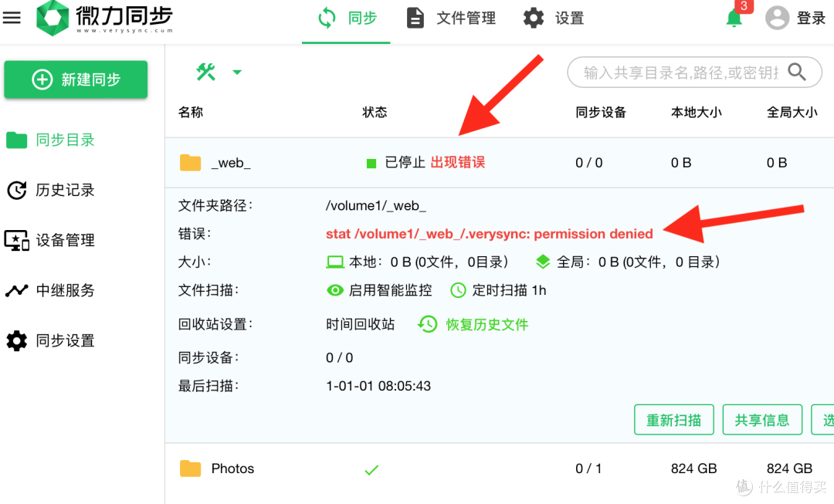The height and width of the screenshot is (504, 834).
Task: Click the green checkmark on the Photos row
Action: pyautogui.click(x=371, y=469)
